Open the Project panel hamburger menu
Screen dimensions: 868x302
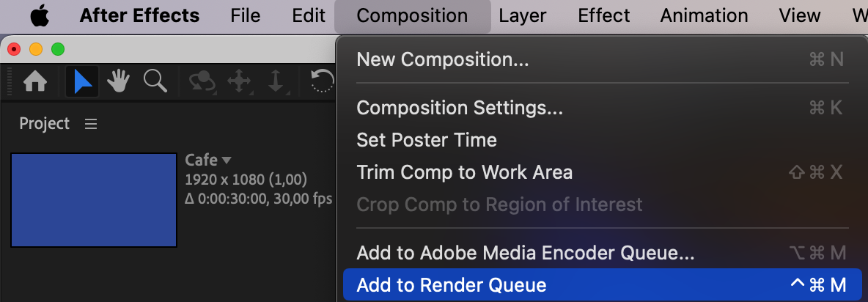pos(91,124)
